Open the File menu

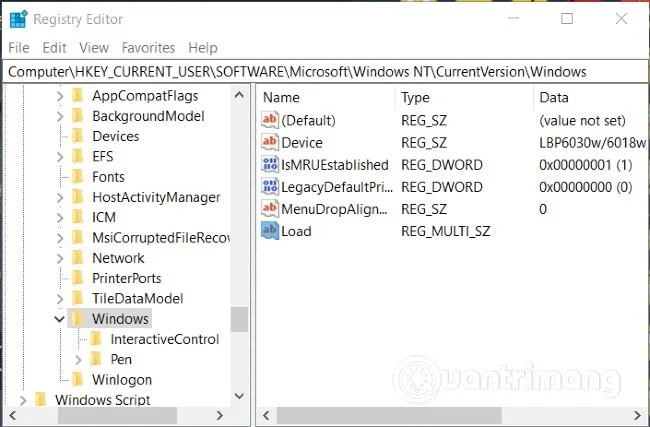[x=19, y=48]
